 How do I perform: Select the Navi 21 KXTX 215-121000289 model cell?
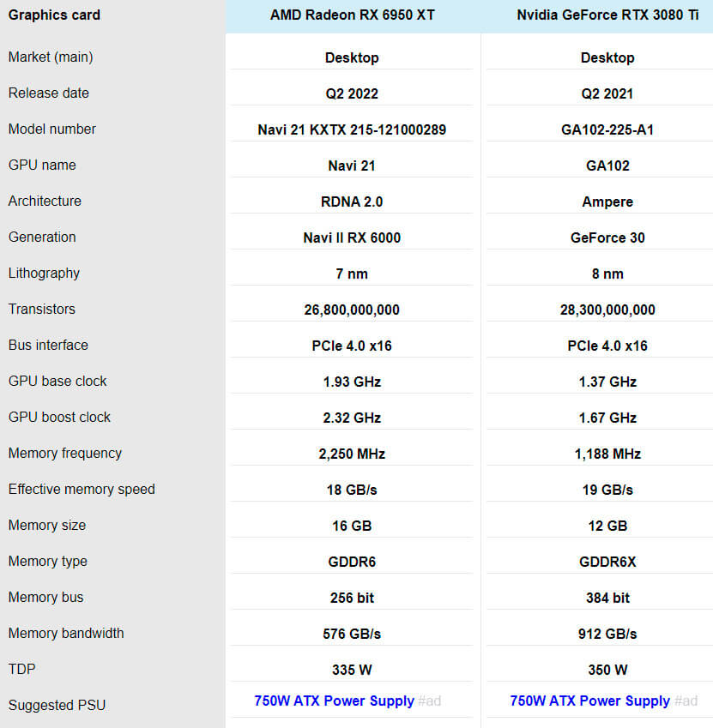pyautogui.click(x=352, y=129)
